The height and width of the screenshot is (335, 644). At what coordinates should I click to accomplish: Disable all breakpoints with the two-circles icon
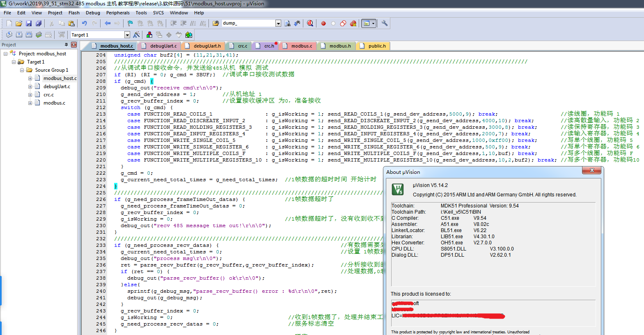[343, 23]
